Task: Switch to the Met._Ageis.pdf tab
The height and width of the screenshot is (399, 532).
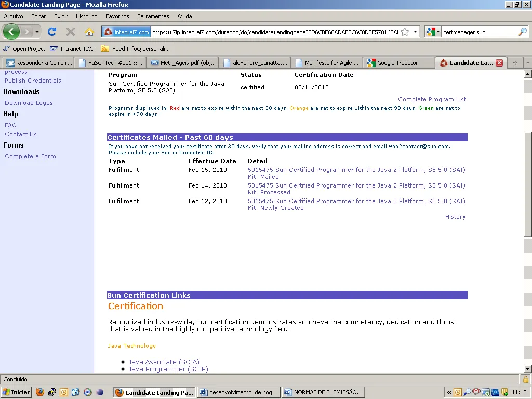Action: [x=183, y=63]
